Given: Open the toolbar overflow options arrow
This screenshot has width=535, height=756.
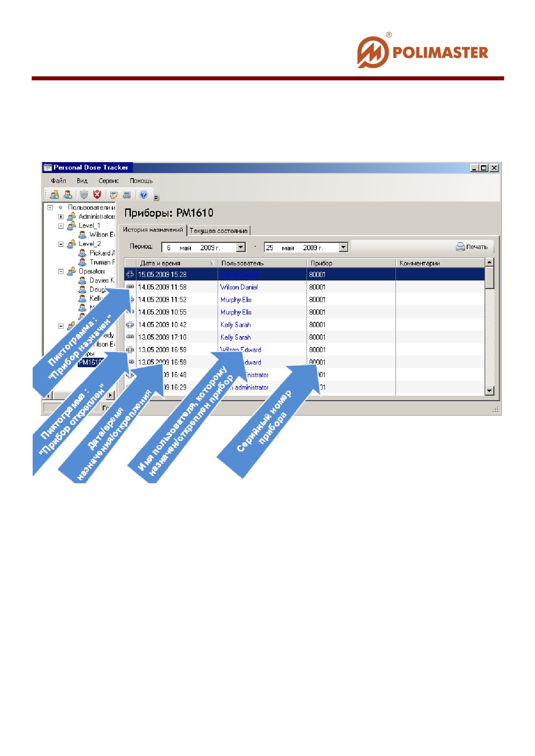Looking at the screenshot, I should [x=156, y=198].
